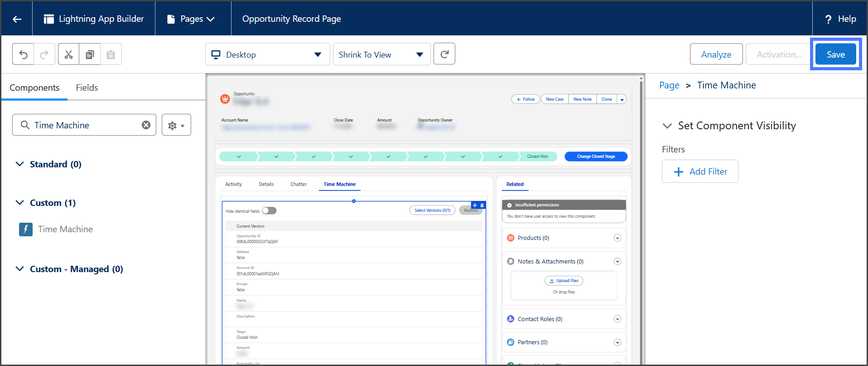Click the Add Filter button
The height and width of the screenshot is (366, 868).
(700, 171)
